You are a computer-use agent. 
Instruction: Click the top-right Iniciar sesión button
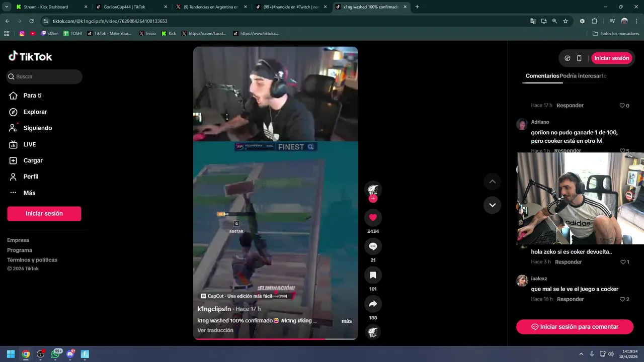coord(611,58)
